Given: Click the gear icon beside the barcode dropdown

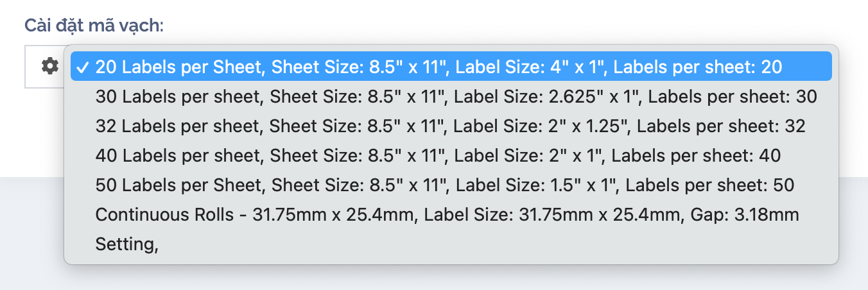Looking at the screenshot, I should [x=49, y=66].
